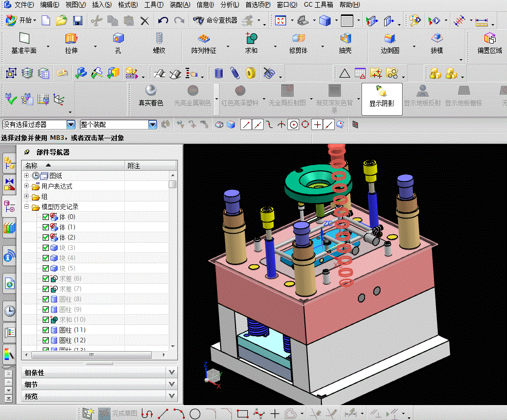Select the rectangle sketch tool

click(243, 413)
